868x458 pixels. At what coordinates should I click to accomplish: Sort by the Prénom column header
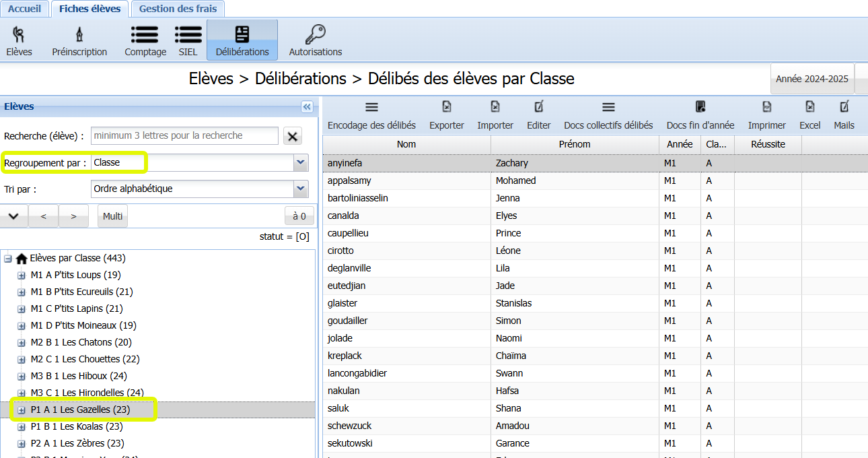pyautogui.click(x=575, y=144)
